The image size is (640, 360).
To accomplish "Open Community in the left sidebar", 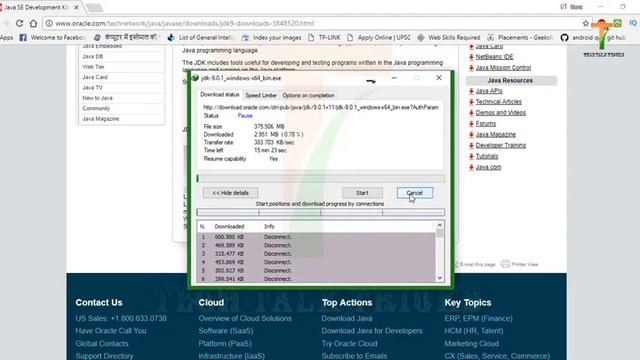I will click(96, 108).
